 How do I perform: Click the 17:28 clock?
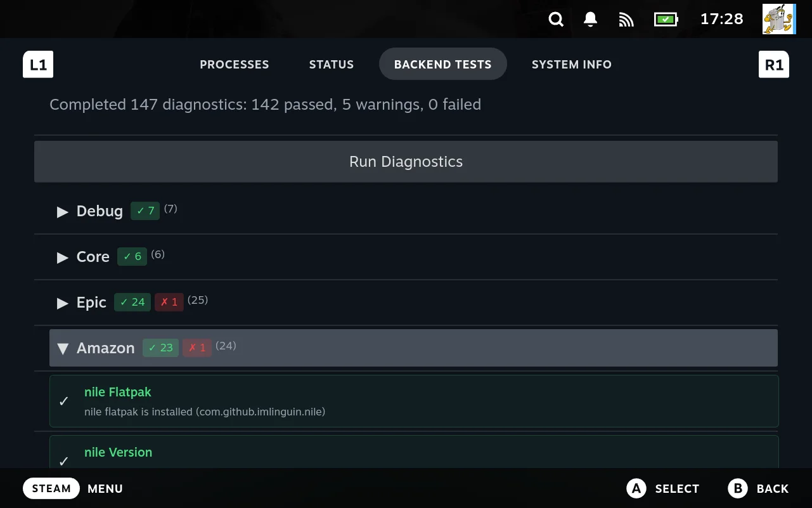(721, 19)
